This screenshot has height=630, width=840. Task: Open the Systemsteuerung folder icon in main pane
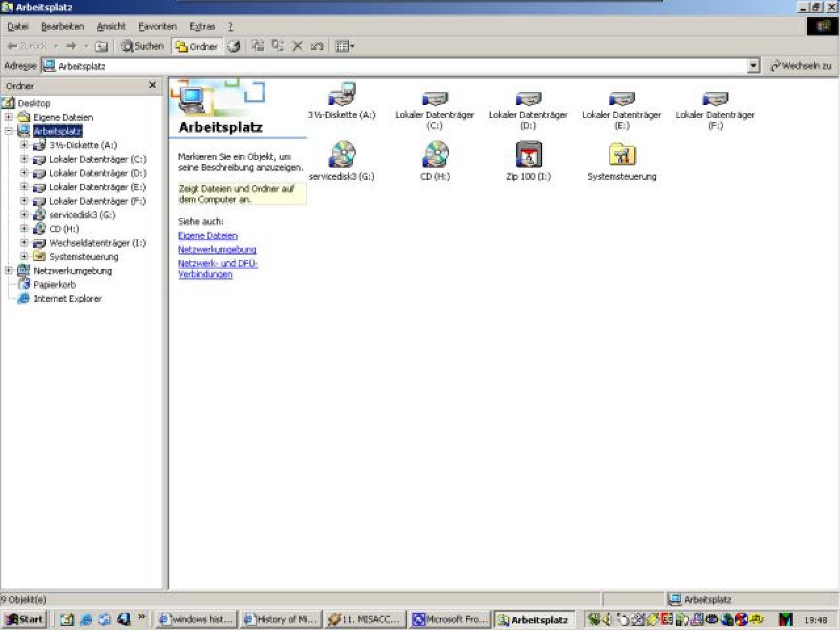(x=621, y=154)
